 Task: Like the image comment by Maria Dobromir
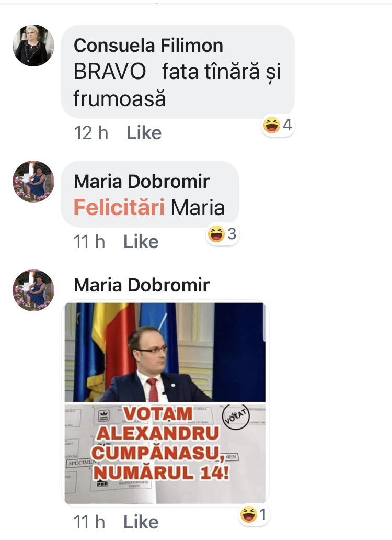141,522
